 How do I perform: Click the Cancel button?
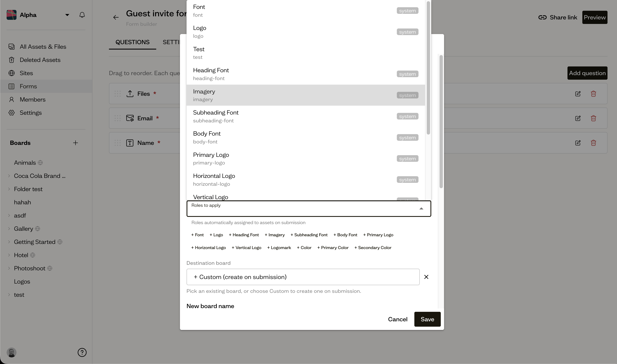click(397, 319)
